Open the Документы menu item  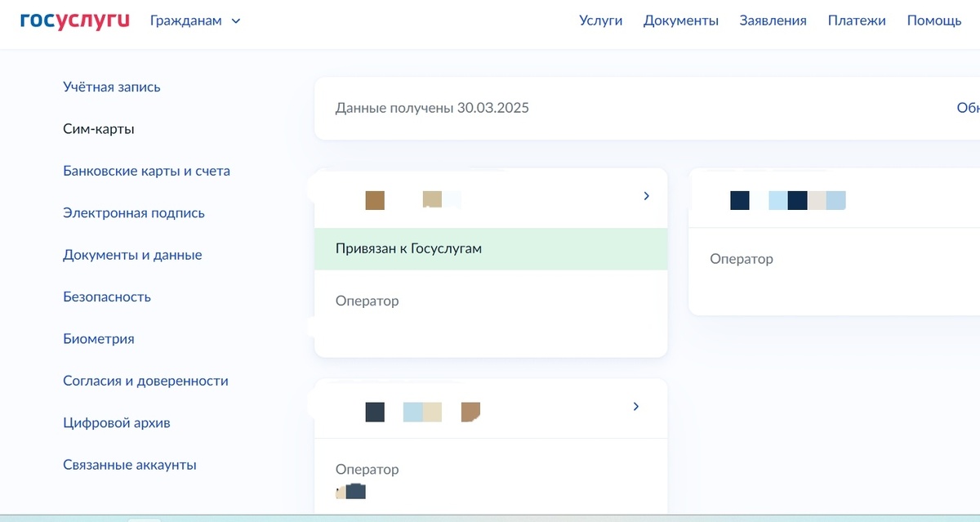pyautogui.click(x=681, y=21)
